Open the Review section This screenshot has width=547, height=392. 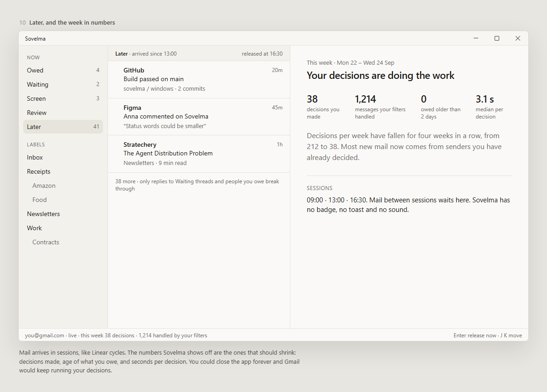(x=63, y=113)
